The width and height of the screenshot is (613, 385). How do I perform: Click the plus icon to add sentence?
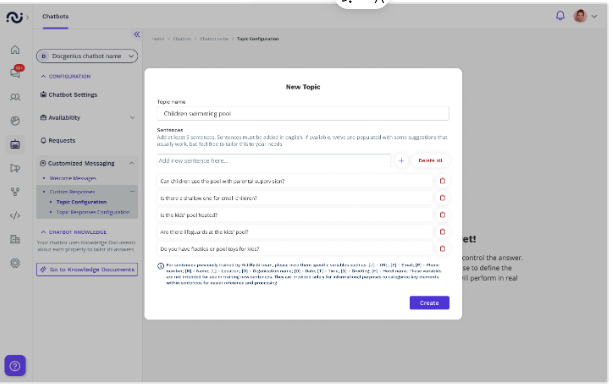(401, 160)
